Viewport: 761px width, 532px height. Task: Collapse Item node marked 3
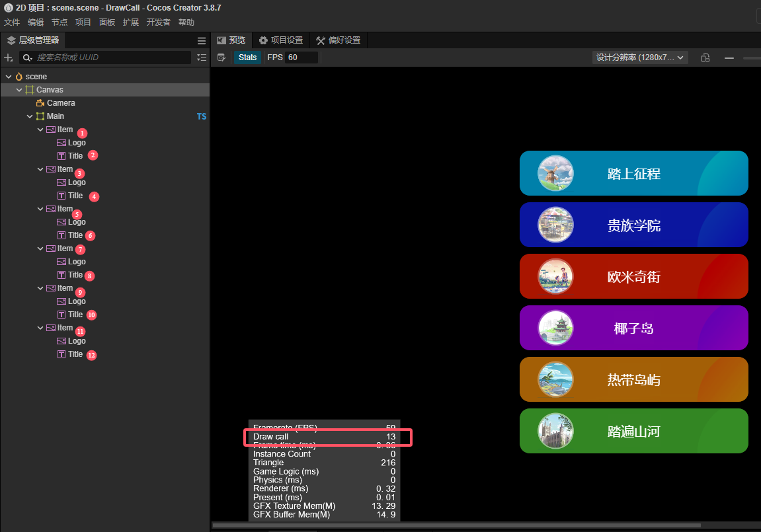pos(40,169)
